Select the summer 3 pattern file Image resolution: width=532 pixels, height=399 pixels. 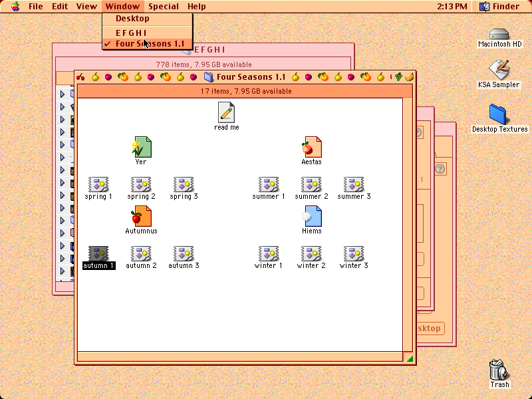pos(354,185)
